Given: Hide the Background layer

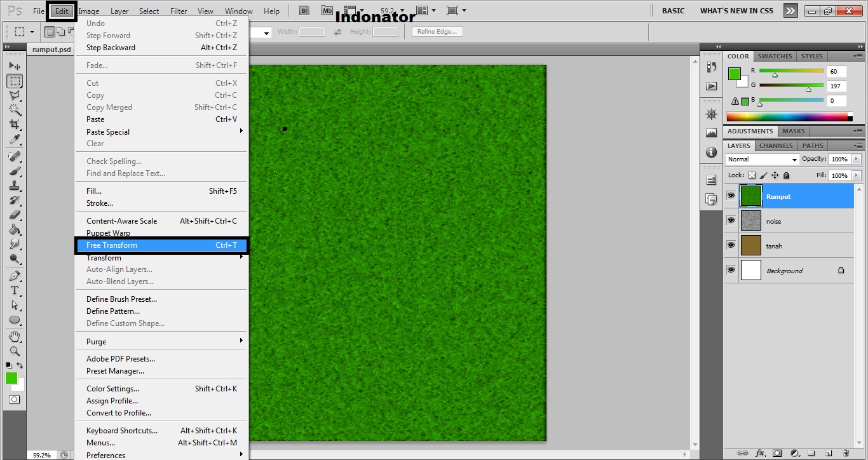Looking at the screenshot, I should (731, 270).
